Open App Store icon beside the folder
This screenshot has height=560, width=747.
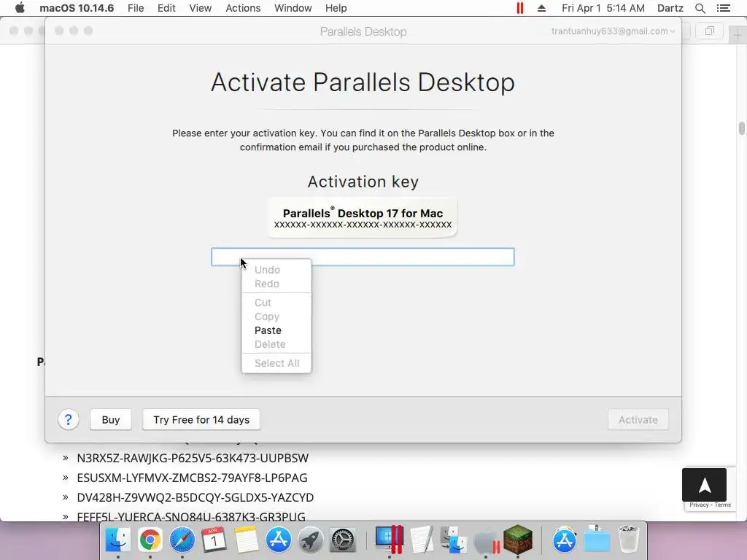[565, 540]
